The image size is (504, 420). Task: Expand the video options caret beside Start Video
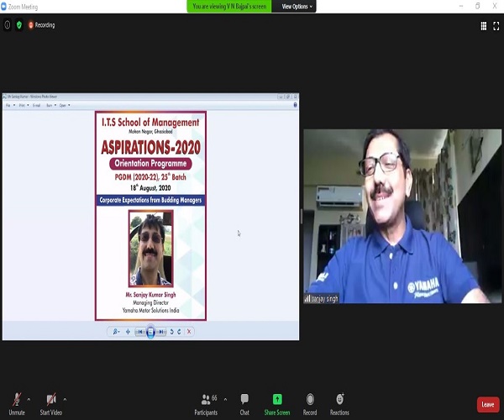pos(65,400)
